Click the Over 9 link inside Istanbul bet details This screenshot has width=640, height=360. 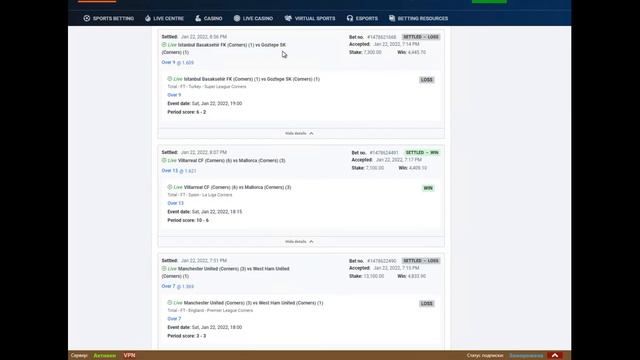point(174,95)
